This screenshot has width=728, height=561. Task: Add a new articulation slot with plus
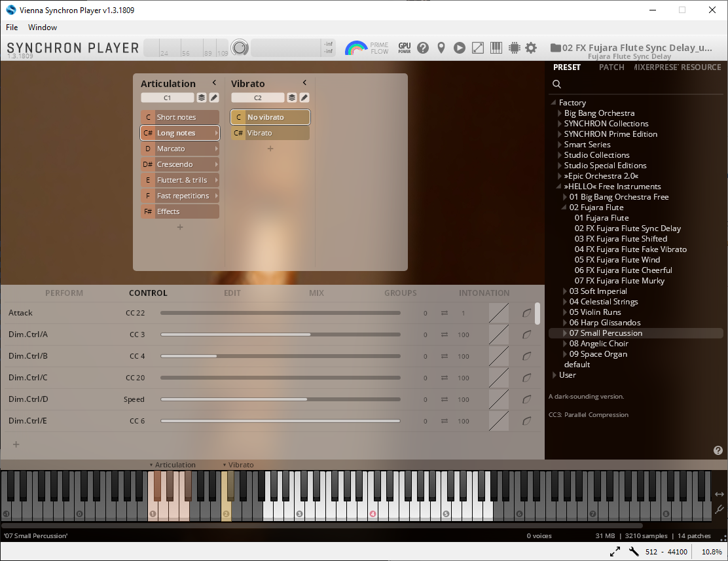coord(180,227)
